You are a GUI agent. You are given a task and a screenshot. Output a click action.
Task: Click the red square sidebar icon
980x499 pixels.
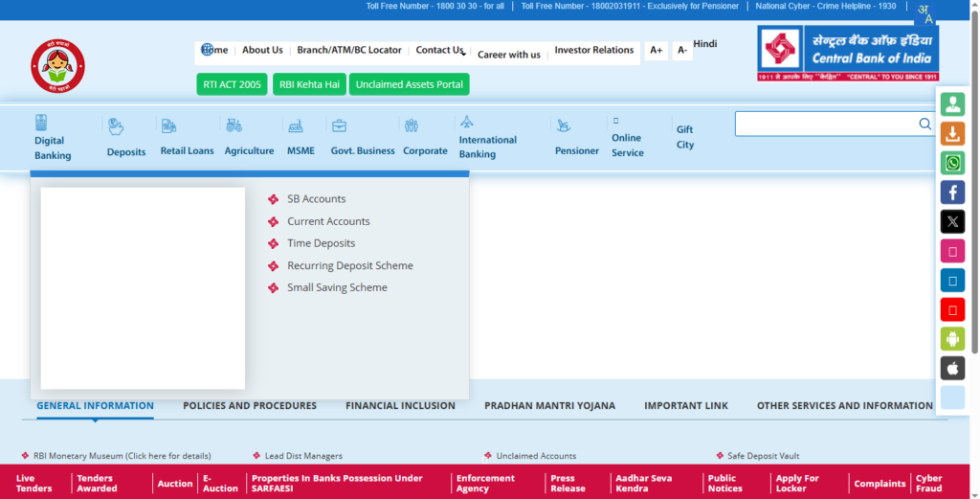tap(952, 309)
